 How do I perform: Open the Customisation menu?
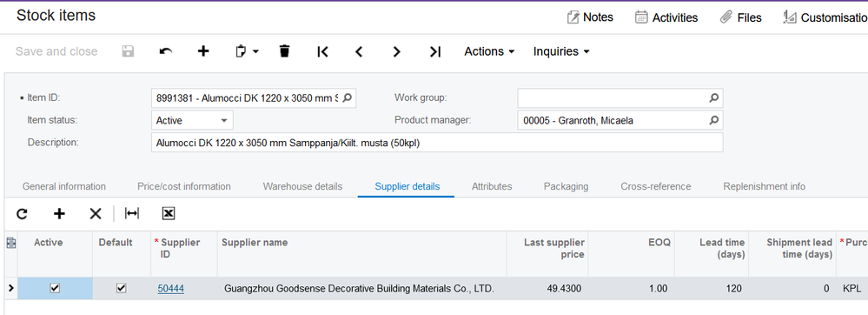click(825, 17)
